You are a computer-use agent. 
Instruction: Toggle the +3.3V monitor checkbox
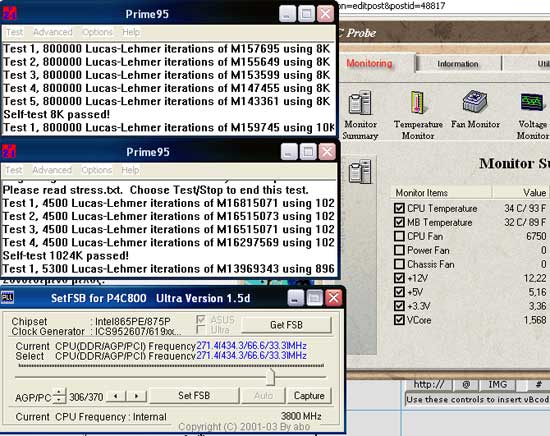(399, 306)
